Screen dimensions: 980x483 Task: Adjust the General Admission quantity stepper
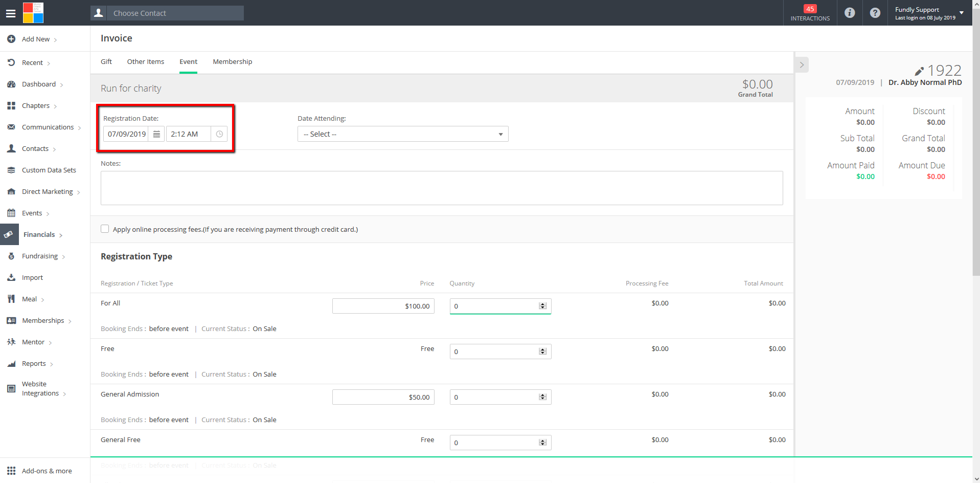click(x=543, y=397)
